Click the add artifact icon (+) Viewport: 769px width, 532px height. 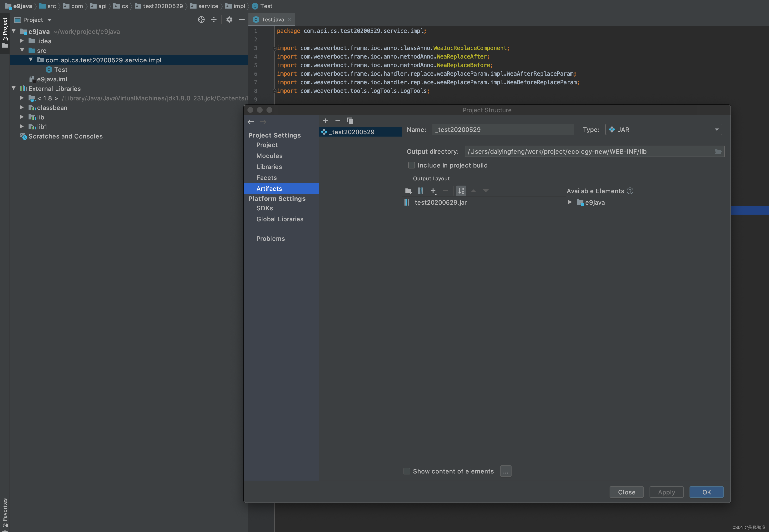(x=325, y=121)
